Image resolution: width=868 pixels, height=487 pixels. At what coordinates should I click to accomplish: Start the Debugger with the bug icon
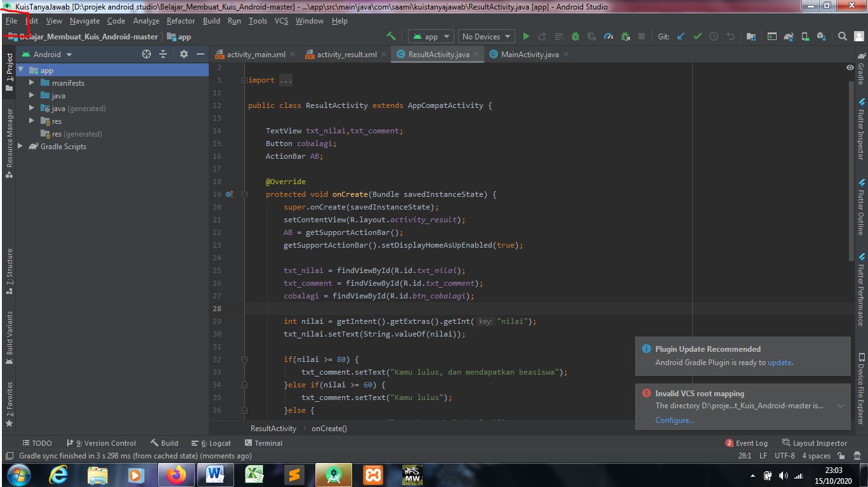[x=574, y=36]
